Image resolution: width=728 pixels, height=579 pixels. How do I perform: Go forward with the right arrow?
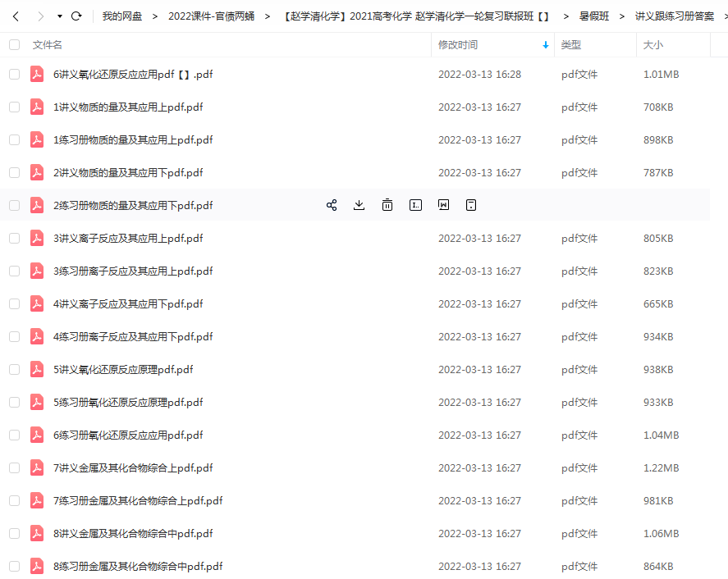pos(41,16)
